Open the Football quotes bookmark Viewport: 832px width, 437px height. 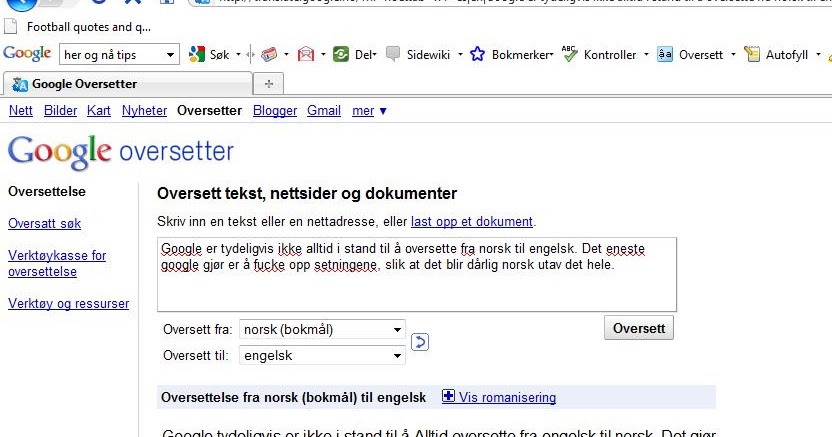tap(78, 27)
